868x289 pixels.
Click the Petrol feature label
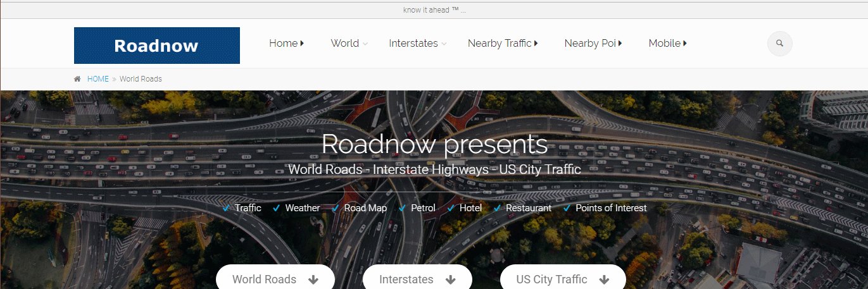[424, 208]
